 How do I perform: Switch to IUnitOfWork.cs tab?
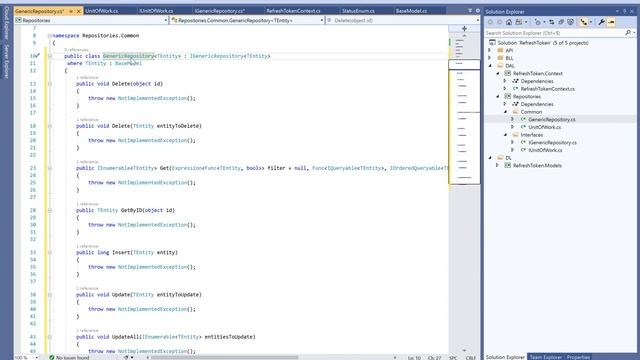click(156, 11)
